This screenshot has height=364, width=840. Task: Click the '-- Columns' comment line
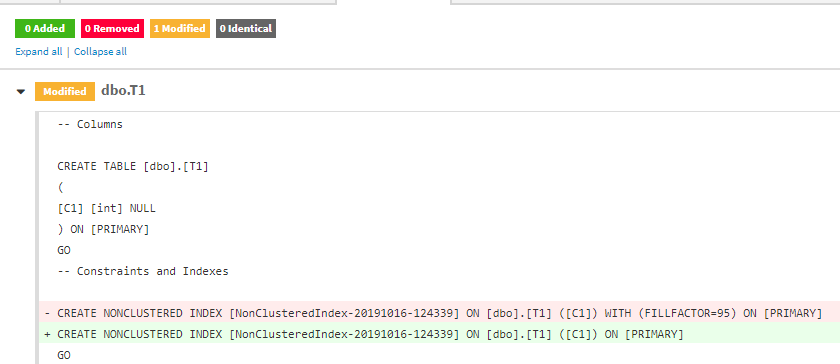[90, 124]
